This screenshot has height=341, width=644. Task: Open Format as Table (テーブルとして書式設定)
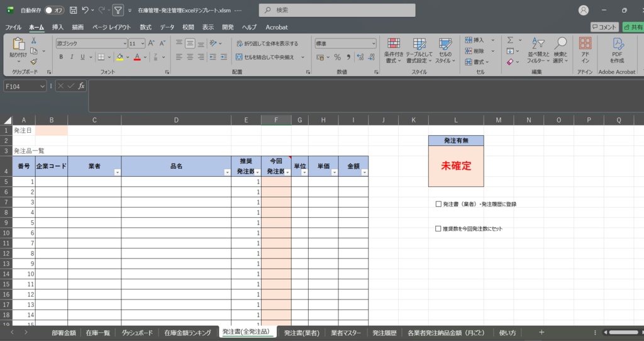tap(419, 50)
